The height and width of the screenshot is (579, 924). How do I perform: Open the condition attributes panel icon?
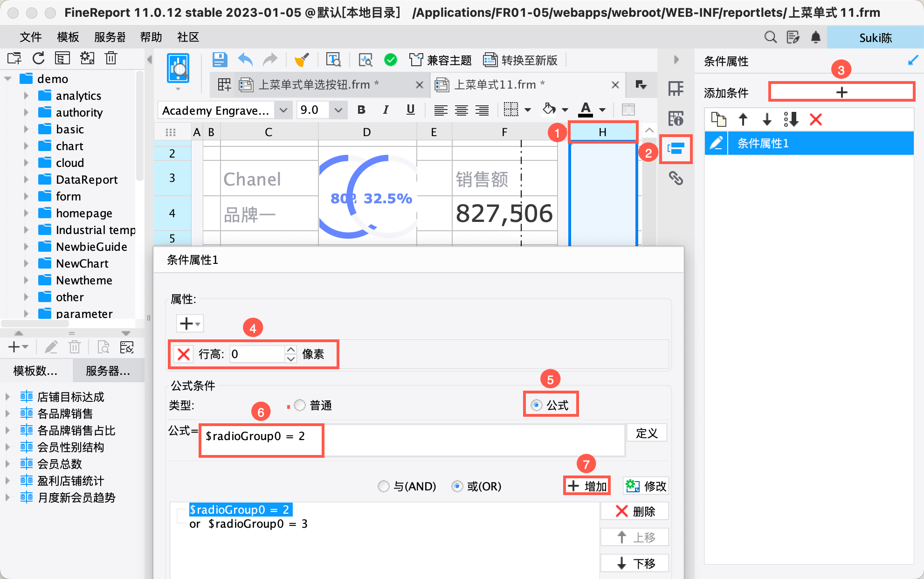[x=676, y=149]
